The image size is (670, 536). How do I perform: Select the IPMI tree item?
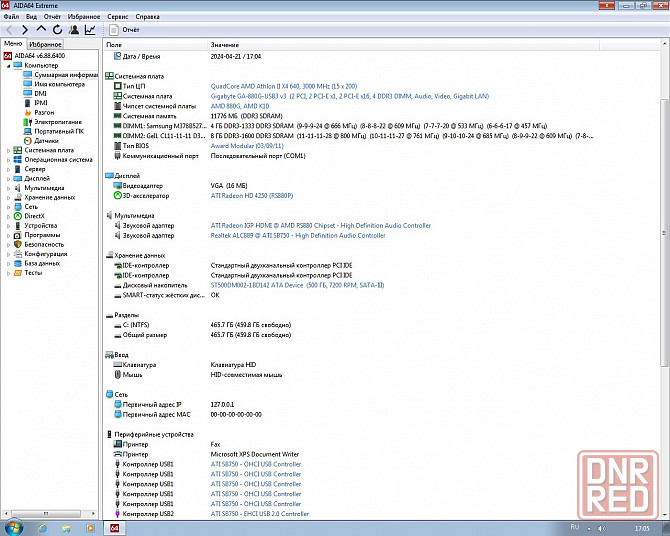pos(41,103)
